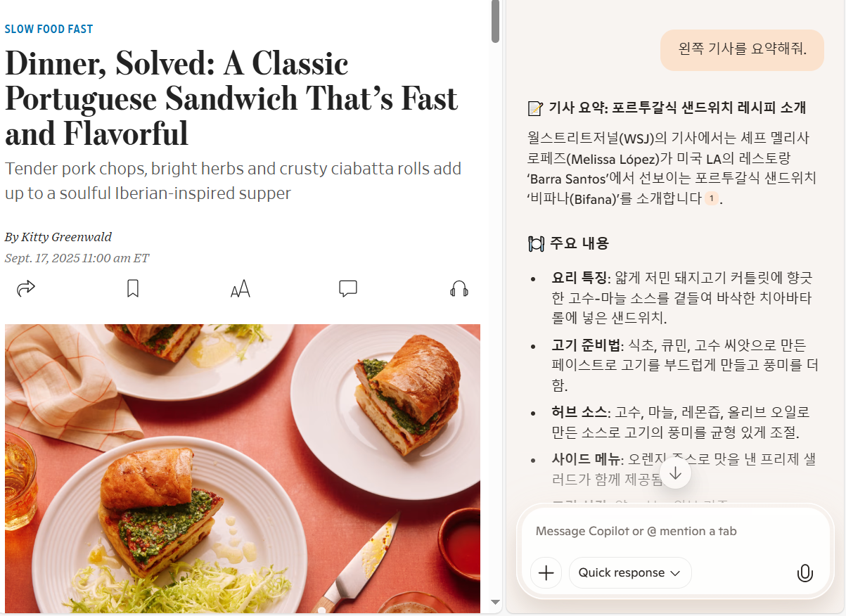Click the Message Copilot input field

pyautogui.click(x=675, y=531)
